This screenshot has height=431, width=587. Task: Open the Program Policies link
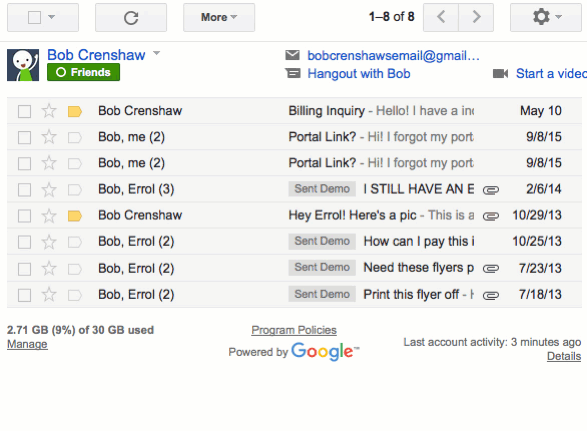click(x=294, y=330)
